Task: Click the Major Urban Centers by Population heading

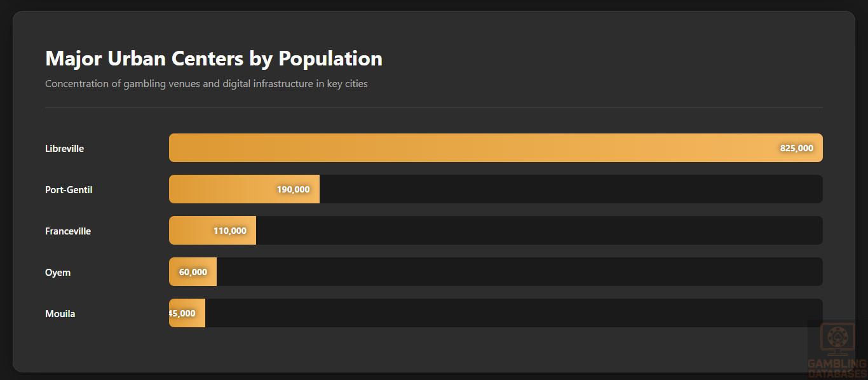Action: 214,58
